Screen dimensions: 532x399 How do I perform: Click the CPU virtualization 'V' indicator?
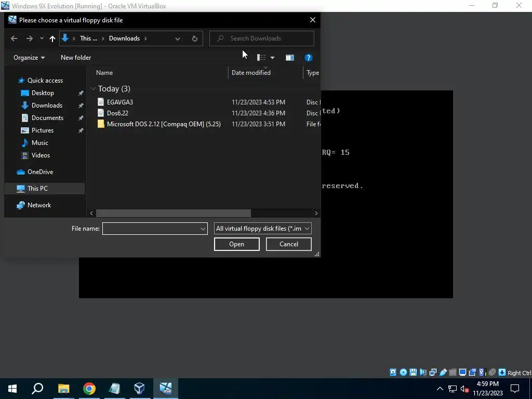(482, 372)
